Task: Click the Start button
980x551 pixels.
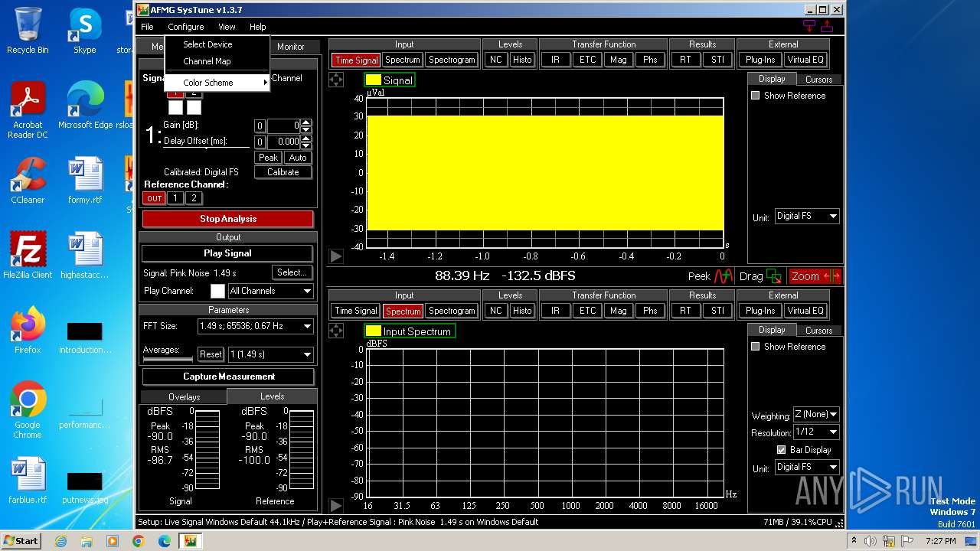Action: click(x=21, y=540)
